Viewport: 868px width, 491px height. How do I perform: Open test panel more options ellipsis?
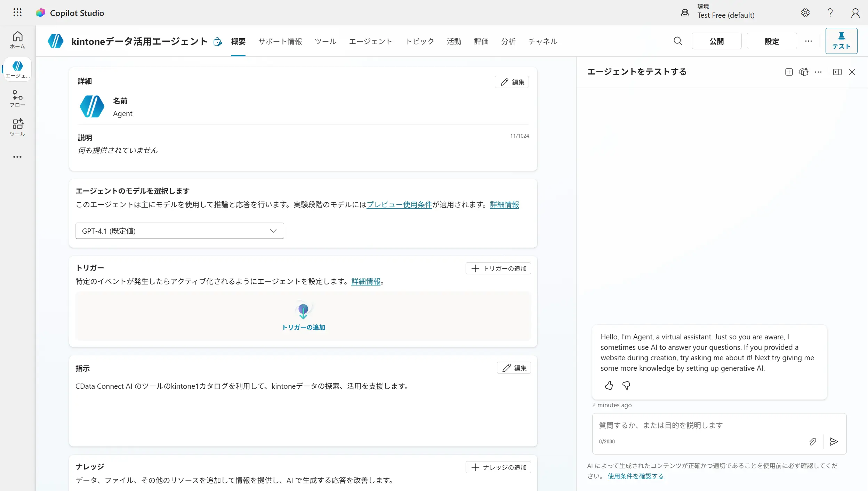point(818,72)
